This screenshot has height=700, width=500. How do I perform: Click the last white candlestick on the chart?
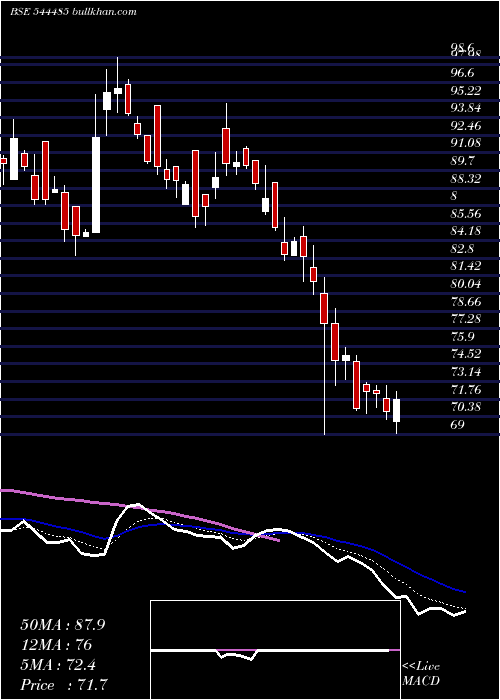[396, 410]
